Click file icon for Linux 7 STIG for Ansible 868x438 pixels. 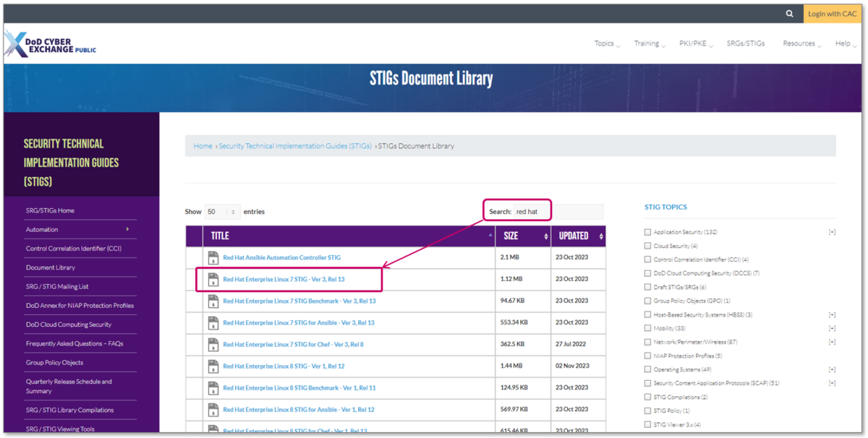click(213, 322)
